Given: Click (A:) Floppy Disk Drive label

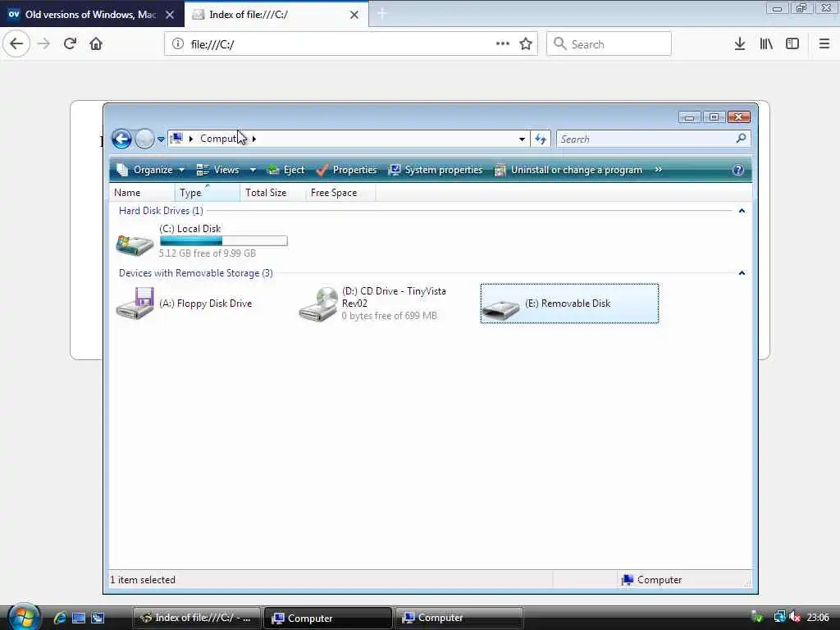Looking at the screenshot, I should pyautogui.click(x=206, y=304).
